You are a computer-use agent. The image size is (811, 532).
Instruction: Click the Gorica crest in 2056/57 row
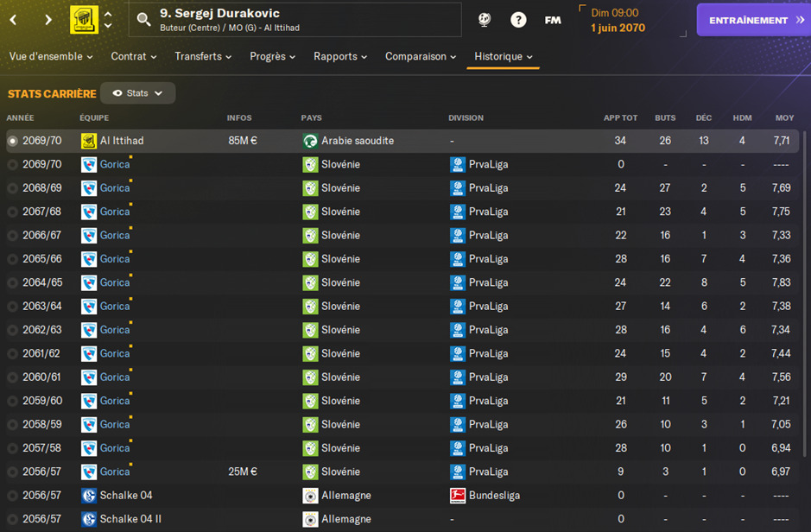pyautogui.click(x=89, y=472)
